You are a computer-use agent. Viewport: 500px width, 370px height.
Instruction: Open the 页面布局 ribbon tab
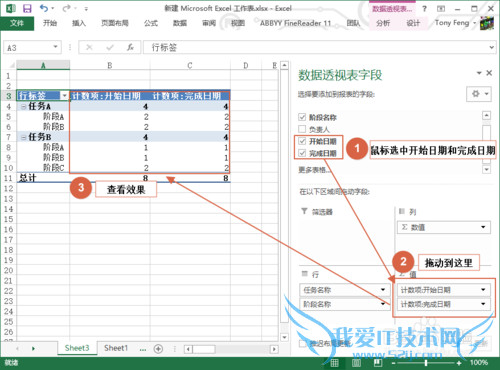115,23
